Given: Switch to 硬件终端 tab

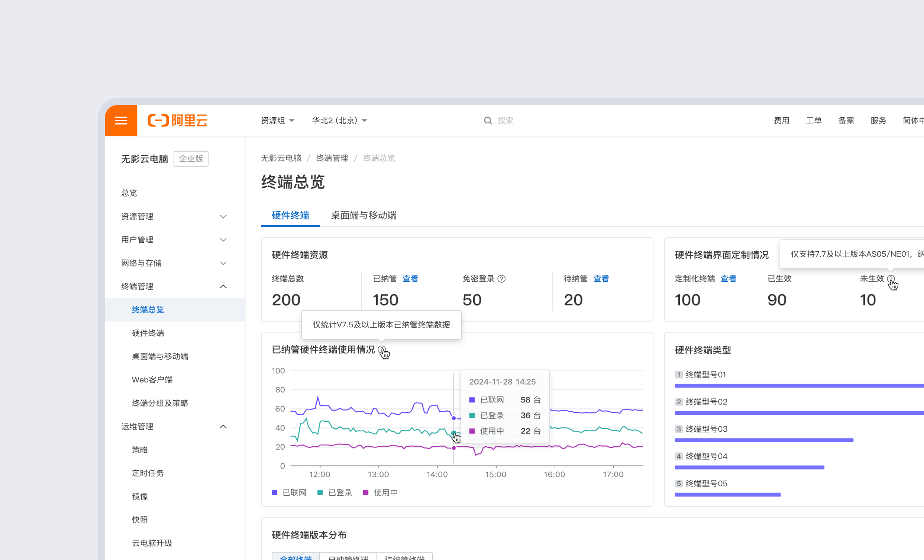Looking at the screenshot, I should tap(290, 215).
